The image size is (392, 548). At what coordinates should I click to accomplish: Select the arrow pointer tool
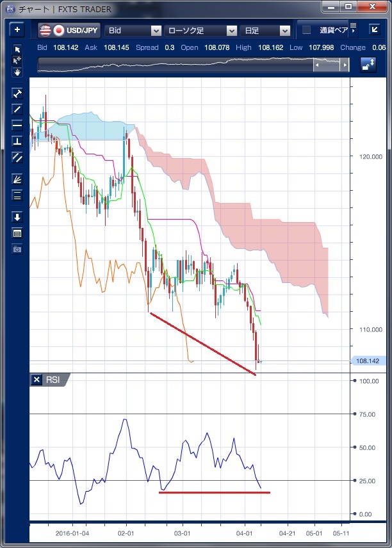click(17, 50)
